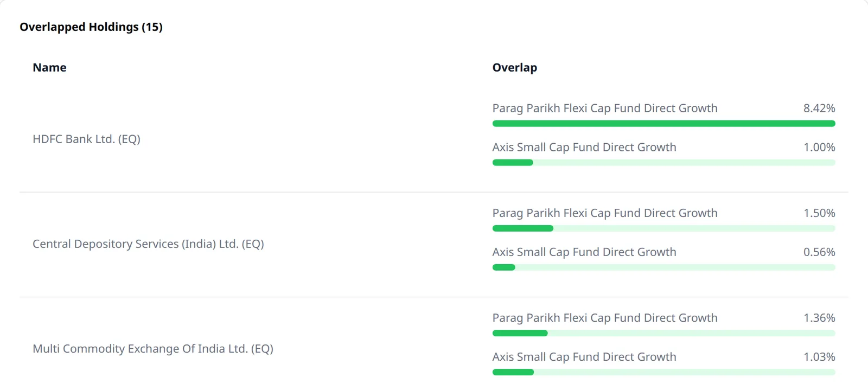Click the 1.50% overlap progress bar

pos(663,228)
